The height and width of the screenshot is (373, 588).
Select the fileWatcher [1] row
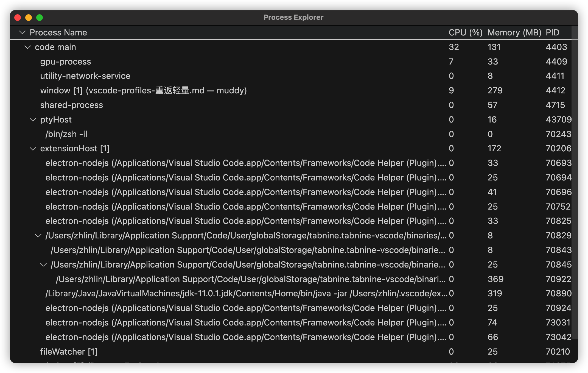coord(69,352)
